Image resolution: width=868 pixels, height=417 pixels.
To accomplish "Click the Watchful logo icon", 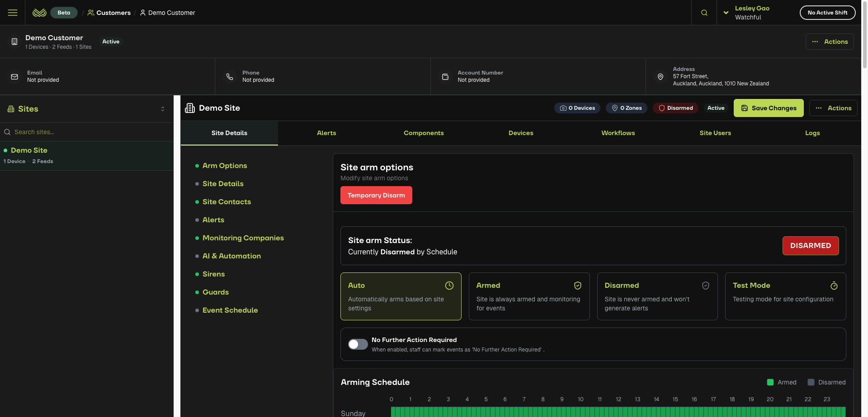I will 39,13.
